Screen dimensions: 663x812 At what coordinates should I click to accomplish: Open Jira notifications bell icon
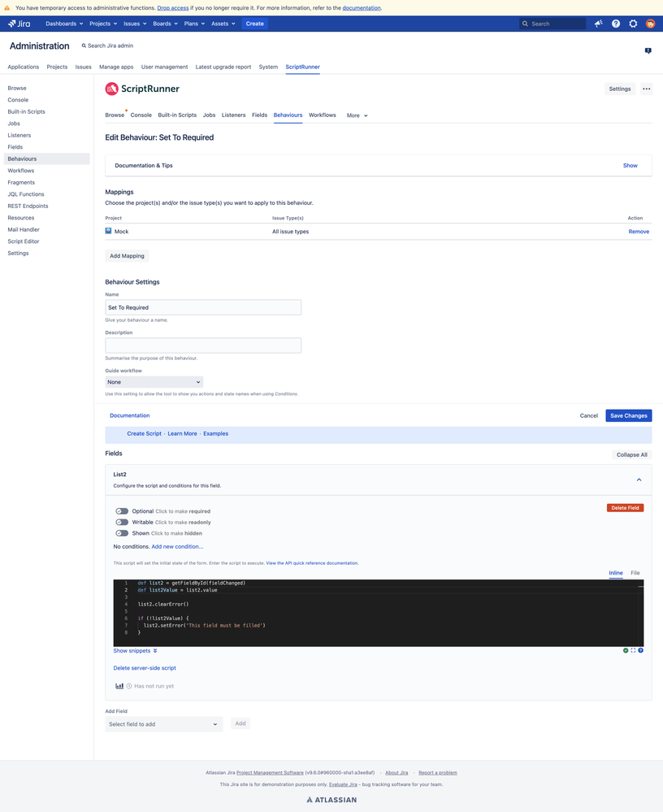pos(598,24)
